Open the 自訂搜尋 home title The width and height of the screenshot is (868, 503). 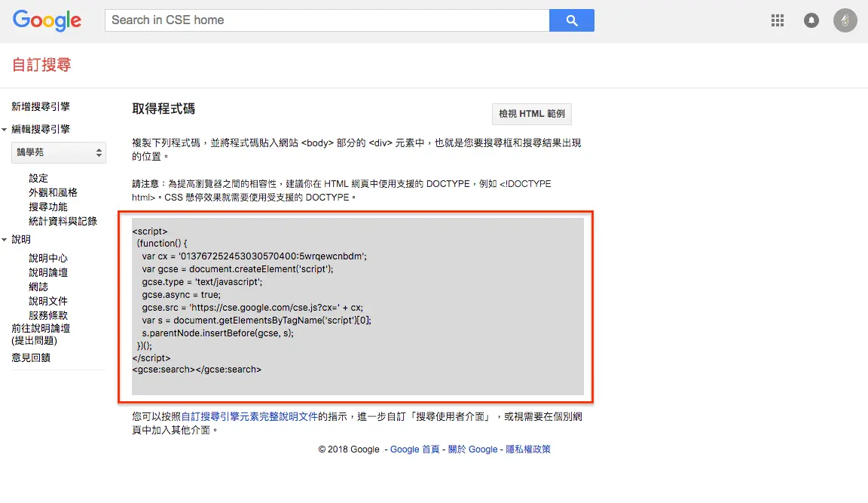(41, 65)
